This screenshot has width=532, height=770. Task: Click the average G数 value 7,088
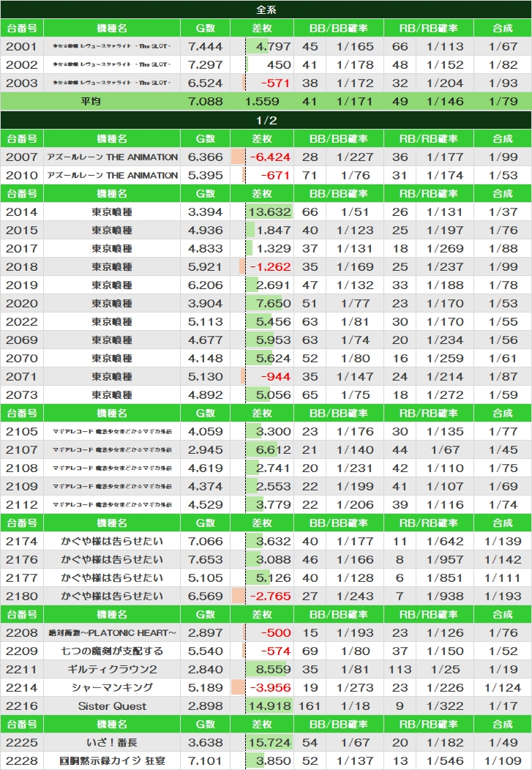tap(205, 101)
